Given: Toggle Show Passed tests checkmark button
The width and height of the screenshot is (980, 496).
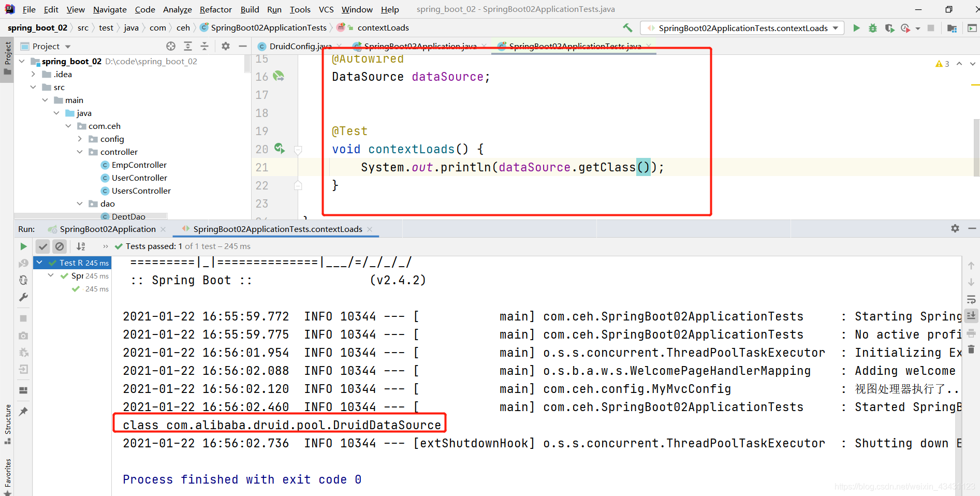Looking at the screenshot, I should pyautogui.click(x=43, y=246).
